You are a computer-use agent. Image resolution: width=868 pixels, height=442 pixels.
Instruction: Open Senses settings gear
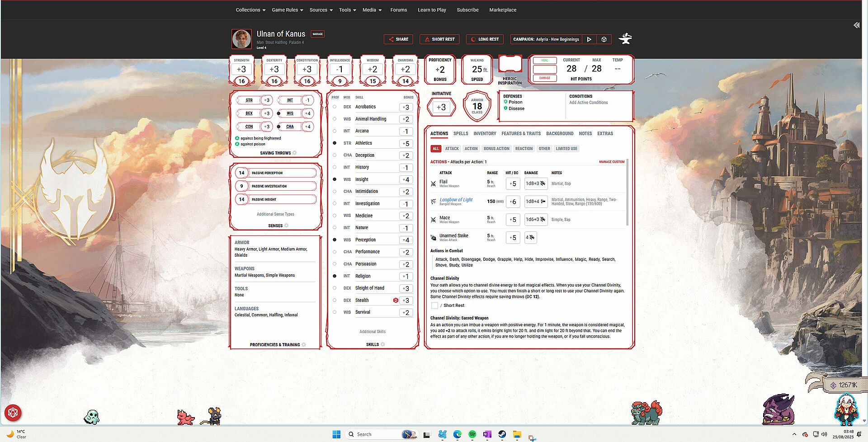(286, 226)
